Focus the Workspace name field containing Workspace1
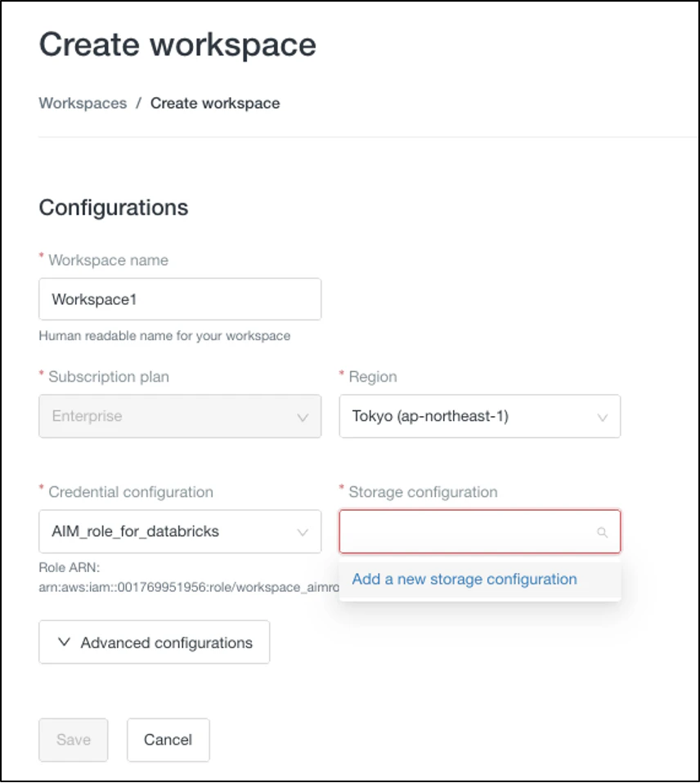Image resolution: width=700 pixels, height=783 pixels. point(180,299)
